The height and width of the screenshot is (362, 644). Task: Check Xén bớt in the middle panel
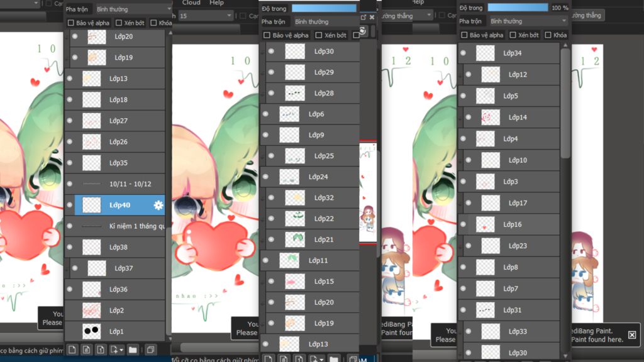[x=319, y=35]
